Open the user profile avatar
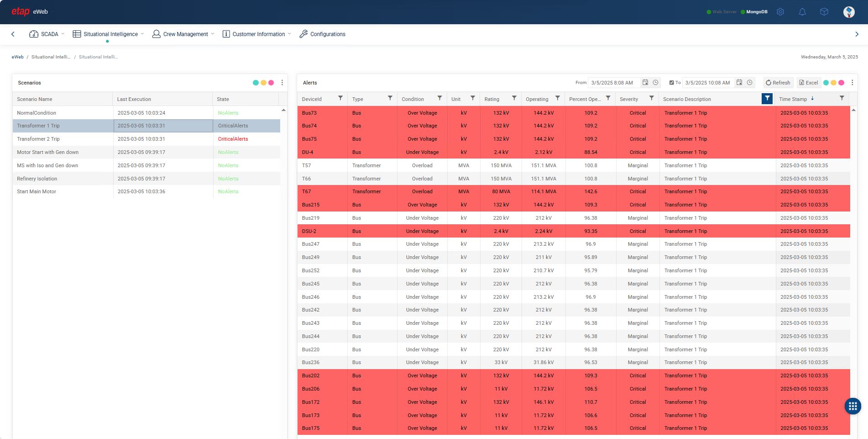This screenshot has width=868, height=439. point(849,12)
